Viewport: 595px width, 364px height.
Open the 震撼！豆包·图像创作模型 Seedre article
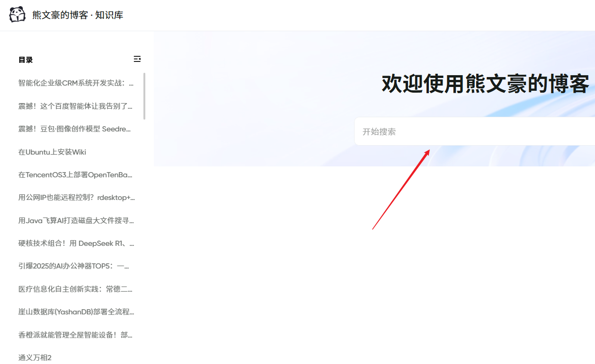(74, 129)
